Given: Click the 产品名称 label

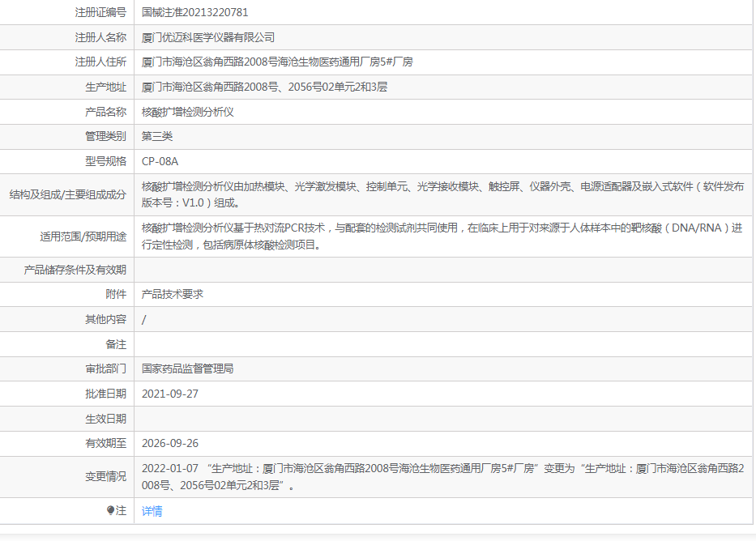Looking at the screenshot, I should point(106,113).
